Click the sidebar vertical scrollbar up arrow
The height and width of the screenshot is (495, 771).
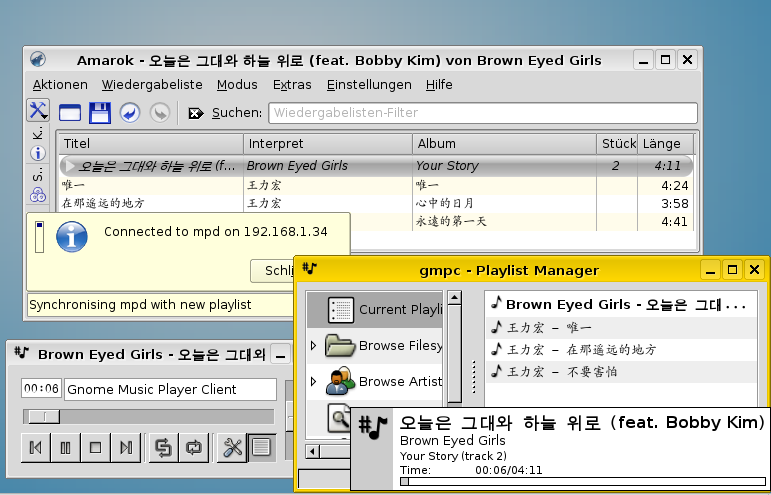455,298
